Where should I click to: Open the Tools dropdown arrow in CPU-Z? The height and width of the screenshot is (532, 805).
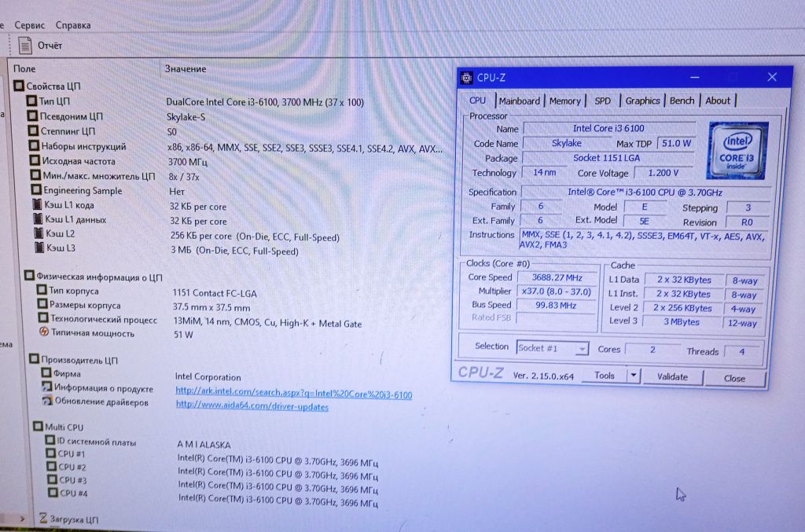(x=634, y=376)
